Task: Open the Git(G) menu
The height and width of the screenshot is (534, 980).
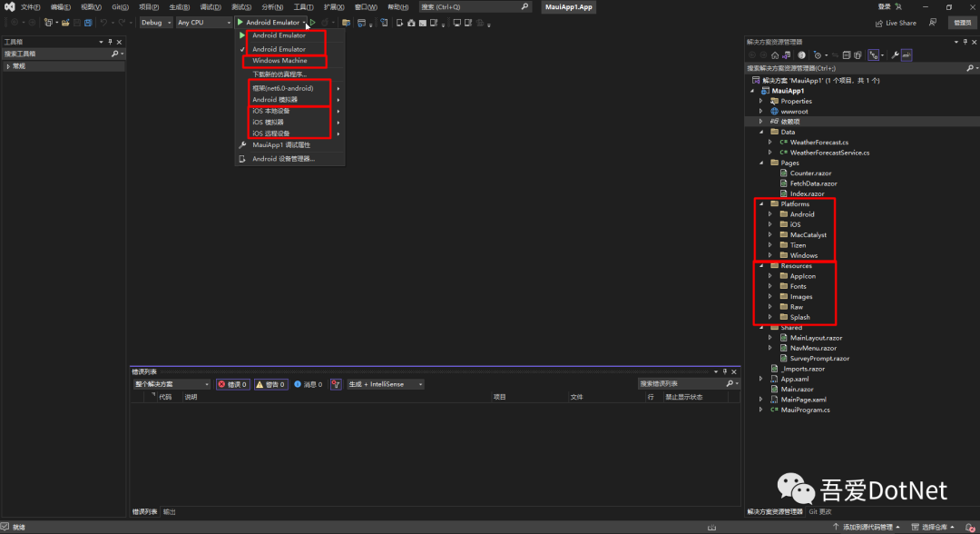Action: (x=120, y=7)
